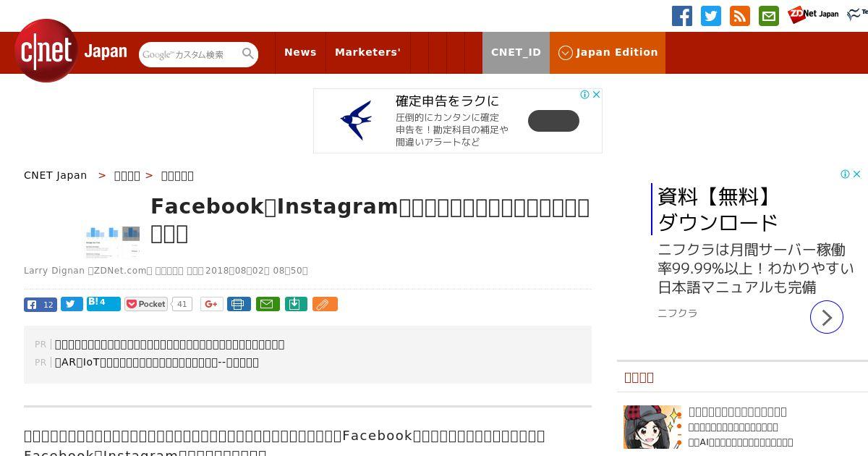Click the 確定申告をラクに ad headline

447,101
